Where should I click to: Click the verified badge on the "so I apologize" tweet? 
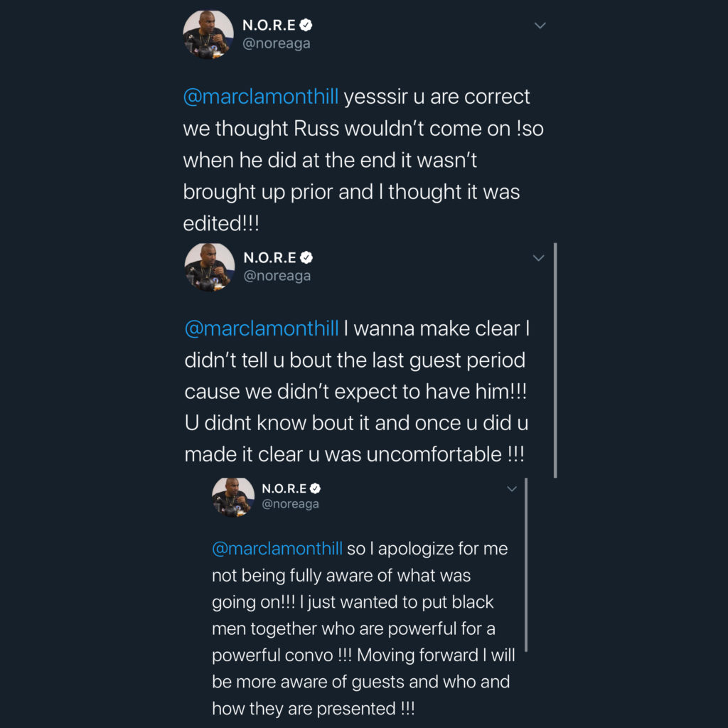click(x=315, y=488)
